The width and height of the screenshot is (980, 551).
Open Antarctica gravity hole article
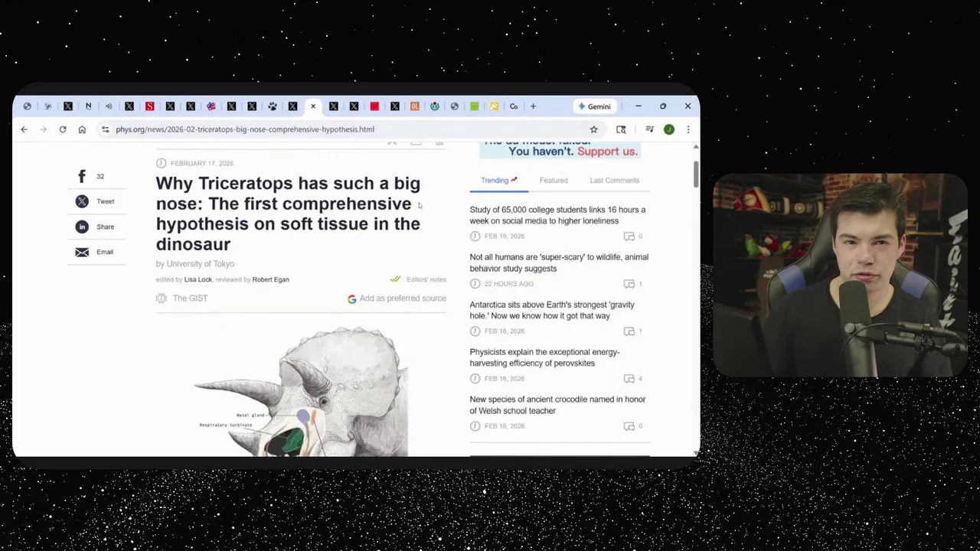pyautogui.click(x=552, y=310)
